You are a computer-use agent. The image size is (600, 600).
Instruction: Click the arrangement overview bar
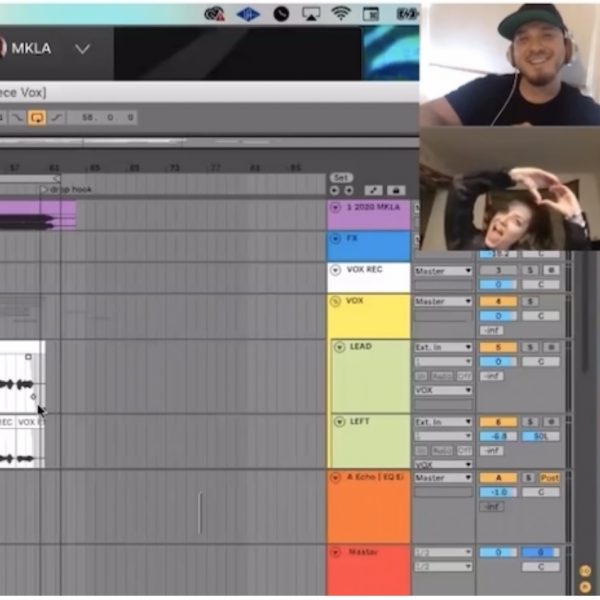[x=209, y=142]
